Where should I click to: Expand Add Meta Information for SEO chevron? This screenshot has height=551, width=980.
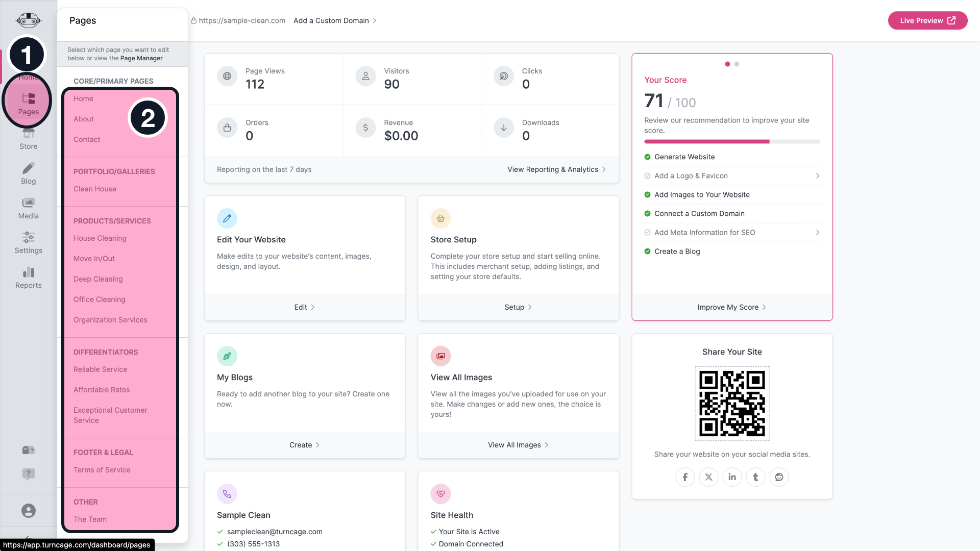click(x=817, y=233)
